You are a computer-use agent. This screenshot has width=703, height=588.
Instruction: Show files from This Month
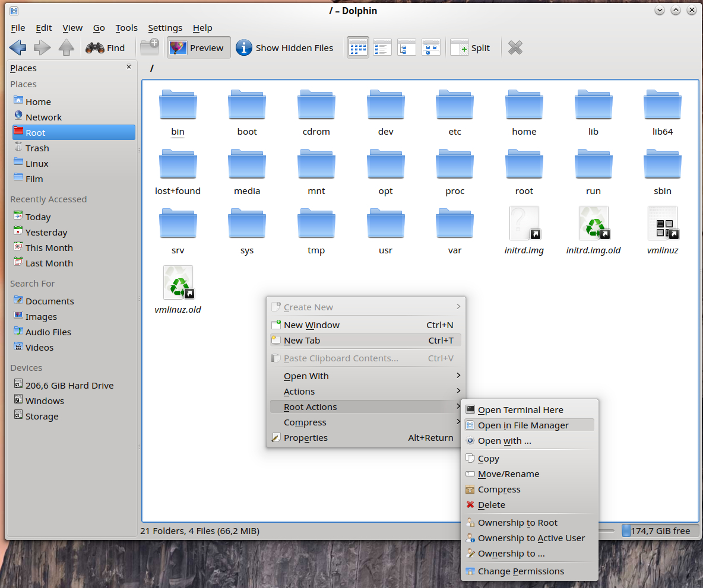(x=74, y=248)
